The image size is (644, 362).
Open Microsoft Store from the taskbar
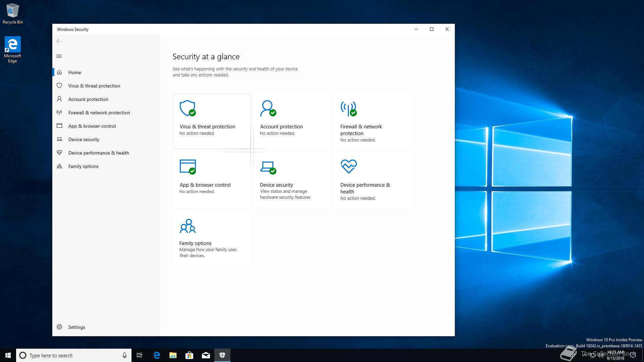(190, 355)
